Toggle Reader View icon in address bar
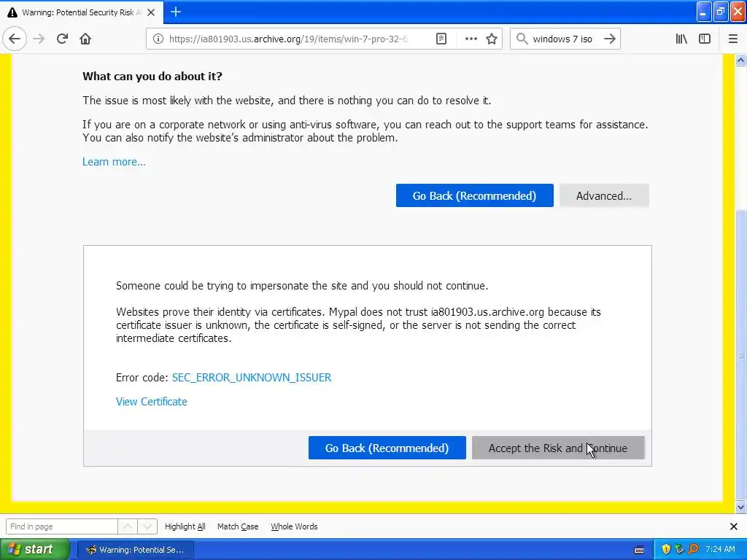747x560 pixels. coord(441,39)
